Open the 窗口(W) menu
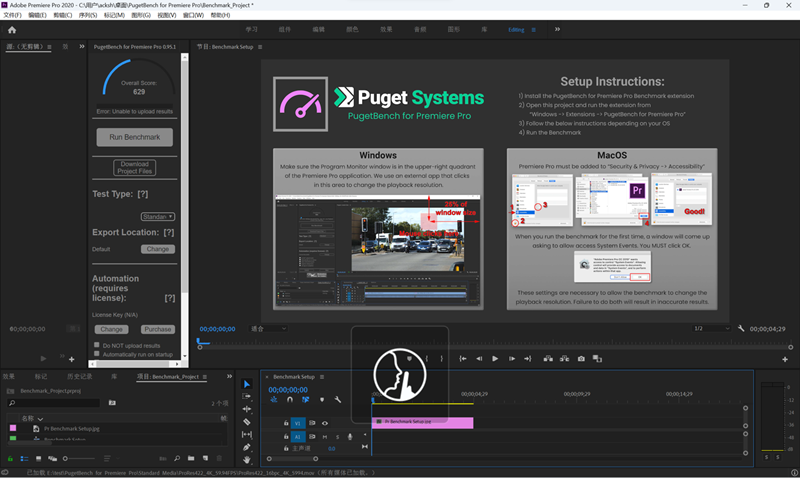 [193, 15]
